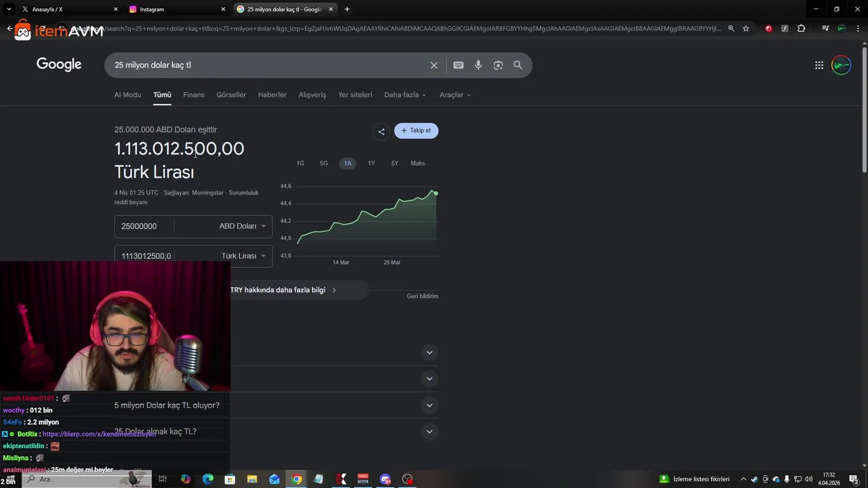Switch to the Instagram browser tab
This screenshot has width=868, height=488.
[178, 9]
